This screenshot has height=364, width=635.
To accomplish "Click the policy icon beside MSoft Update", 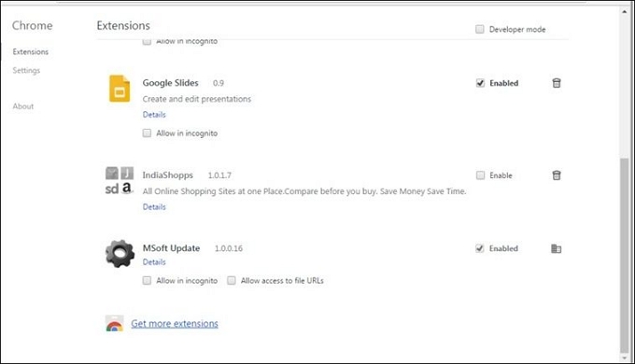I will (556, 248).
